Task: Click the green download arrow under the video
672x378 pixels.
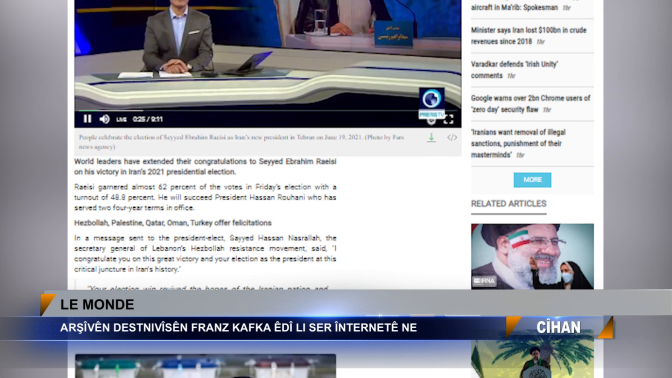Action: tap(431, 138)
